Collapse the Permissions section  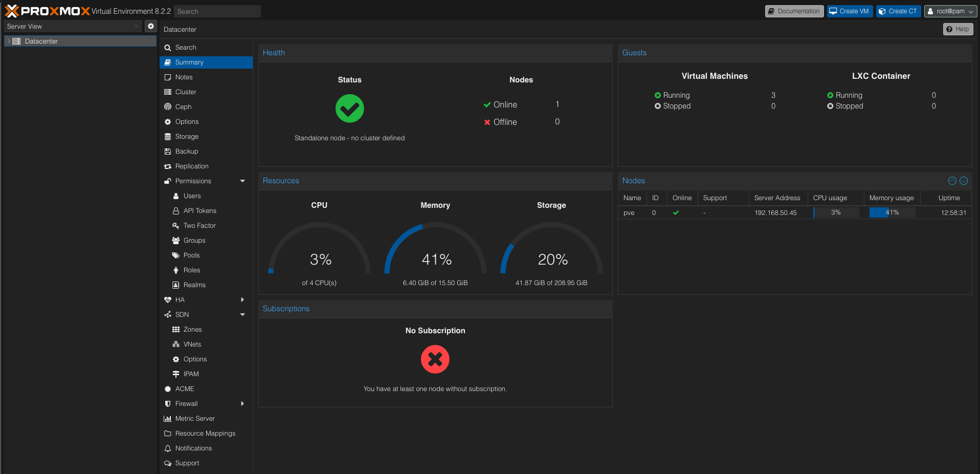241,181
